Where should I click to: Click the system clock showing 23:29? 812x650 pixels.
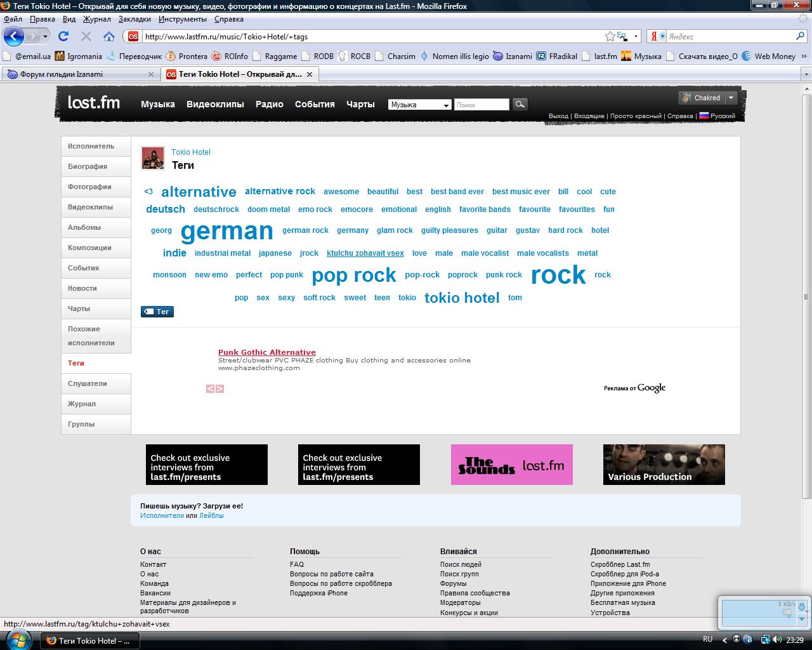pos(795,640)
